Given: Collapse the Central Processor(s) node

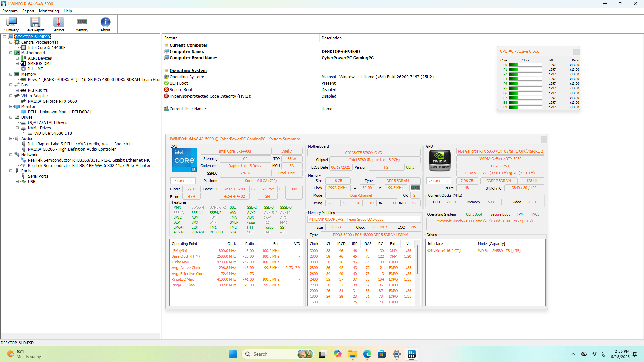Looking at the screenshot, I should click(x=11, y=42).
